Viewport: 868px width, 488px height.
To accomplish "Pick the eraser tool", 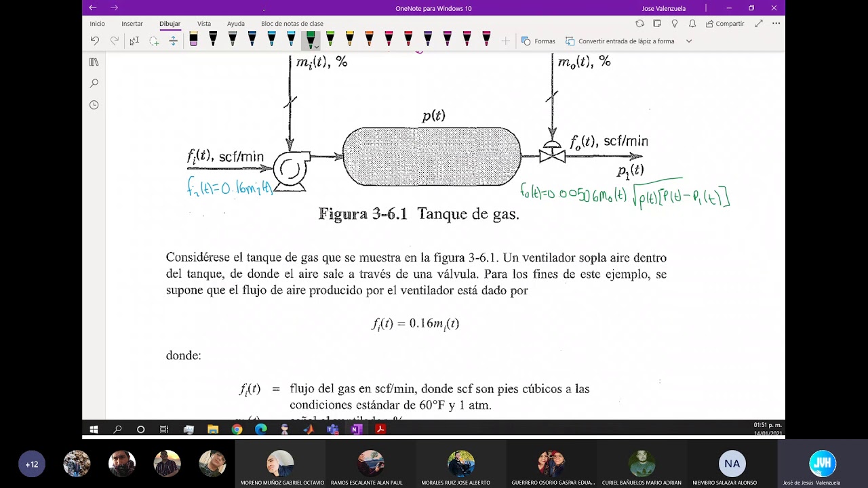I will pos(193,40).
